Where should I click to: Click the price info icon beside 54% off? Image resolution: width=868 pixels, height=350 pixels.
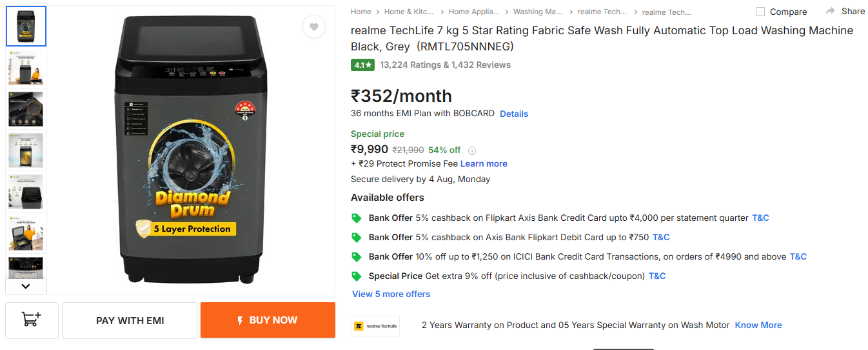coord(472,150)
